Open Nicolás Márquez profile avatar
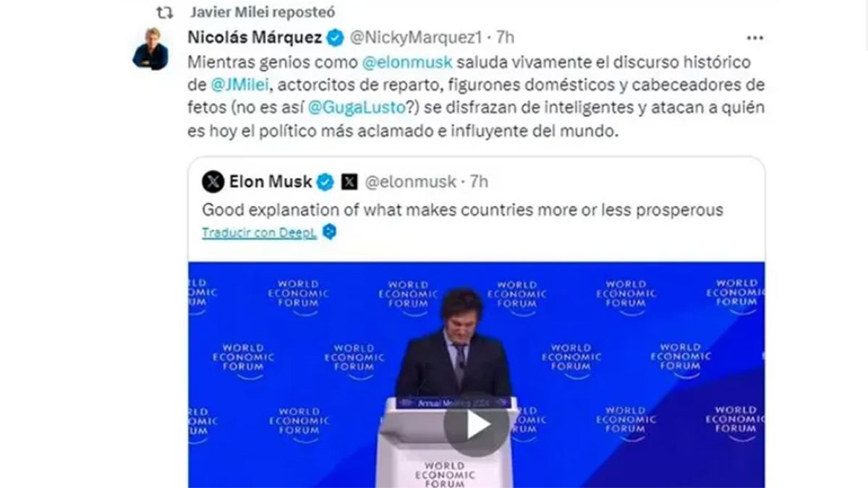This screenshot has width=868, height=488. [x=150, y=49]
